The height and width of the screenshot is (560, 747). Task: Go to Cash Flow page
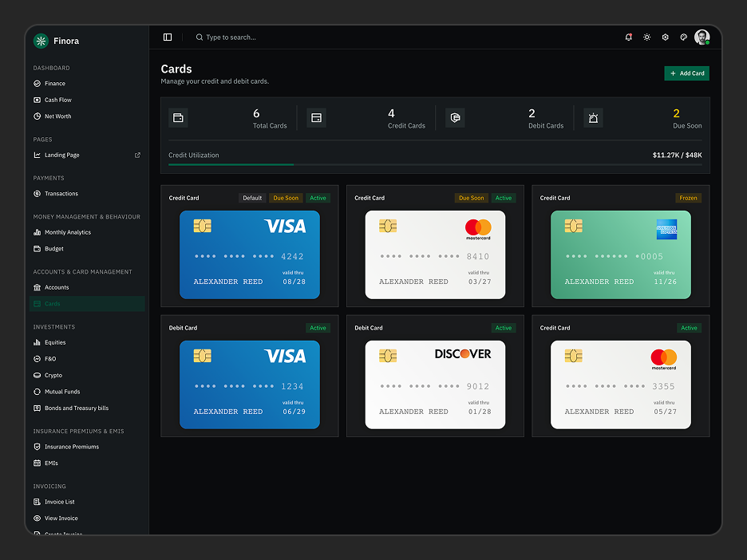pyautogui.click(x=87, y=100)
